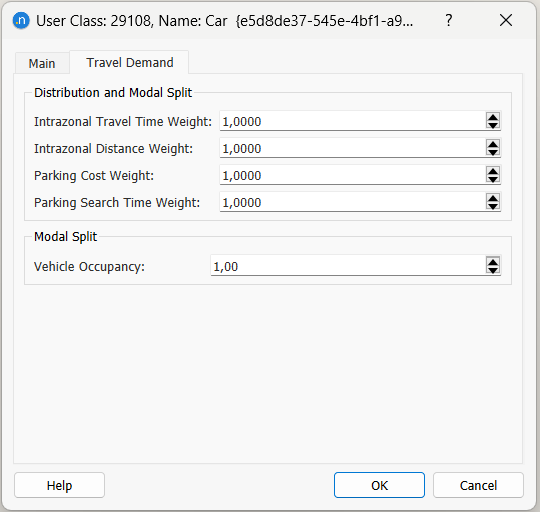Select the Travel Demand tab

click(x=129, y=63)
